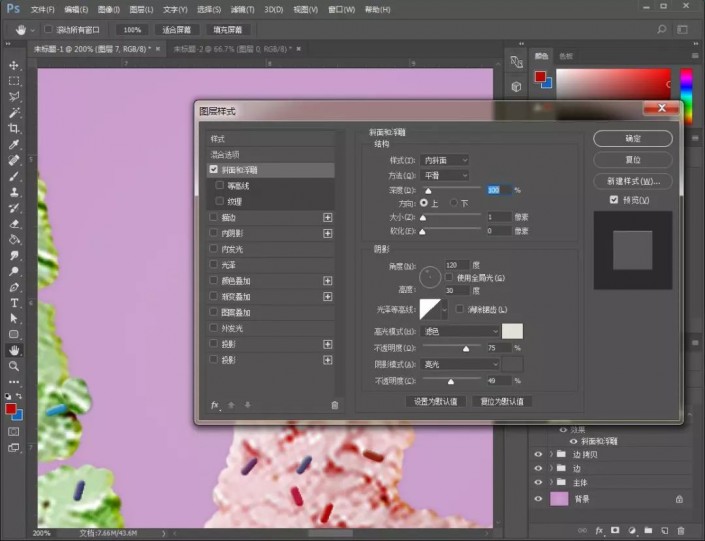705x541 pixels.
Task: Check 消除锯齿 option
Action: tap(460, 309)
